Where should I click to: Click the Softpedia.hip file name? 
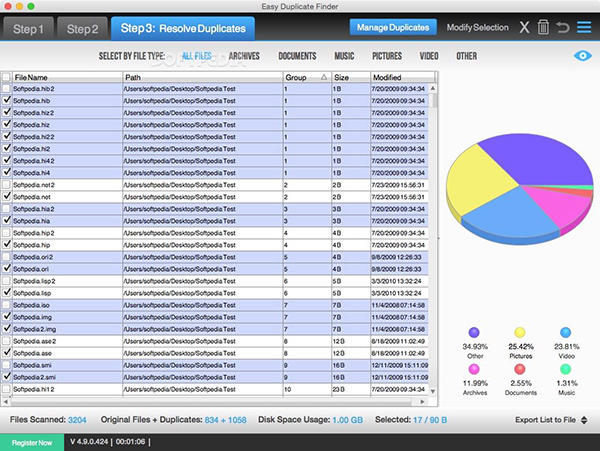click(x=31, y=245)
